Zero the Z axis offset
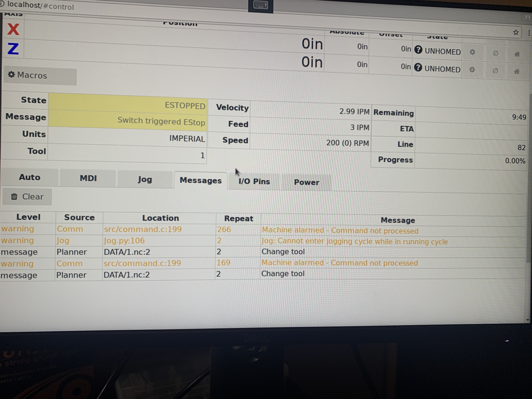The height and width of the screenshot is (399, 532). pyautogui.click(x=495, y=71)
